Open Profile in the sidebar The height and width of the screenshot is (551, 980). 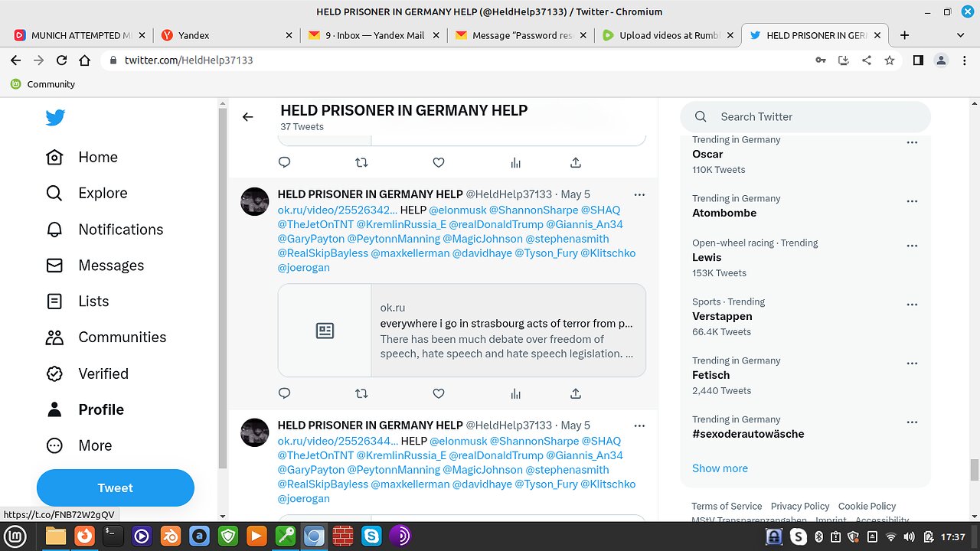coord(85,409)
